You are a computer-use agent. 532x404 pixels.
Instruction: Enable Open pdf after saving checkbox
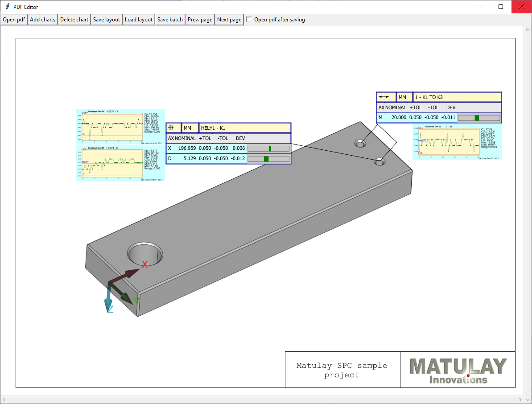[249, 20]
